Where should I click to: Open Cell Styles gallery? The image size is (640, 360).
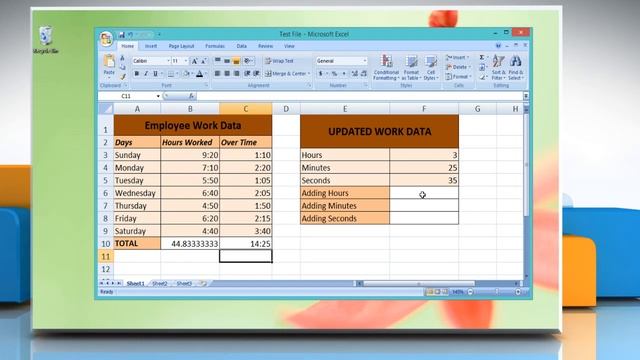coord(431,67)
